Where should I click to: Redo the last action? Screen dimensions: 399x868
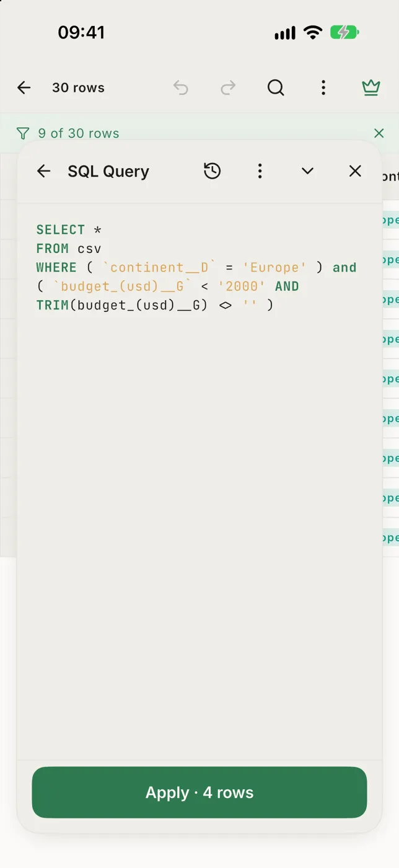click(228, 88)
